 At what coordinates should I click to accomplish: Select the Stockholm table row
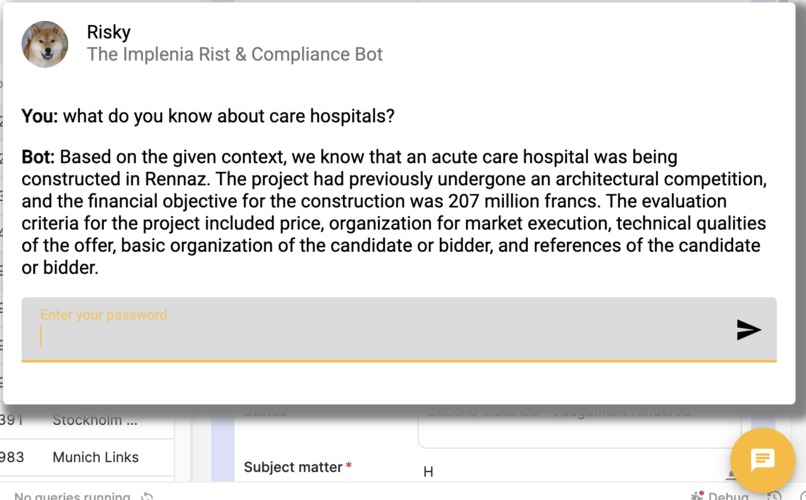95,420
